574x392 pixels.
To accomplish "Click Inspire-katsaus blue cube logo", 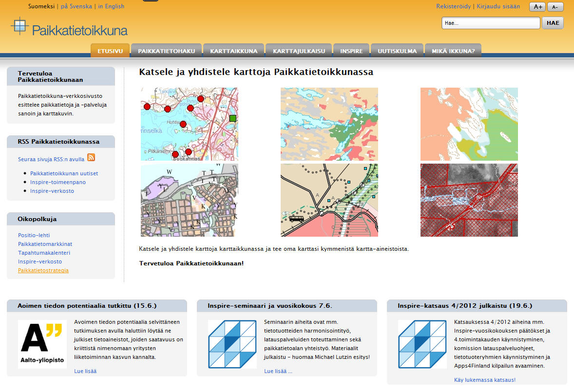I will click(422, 344).
